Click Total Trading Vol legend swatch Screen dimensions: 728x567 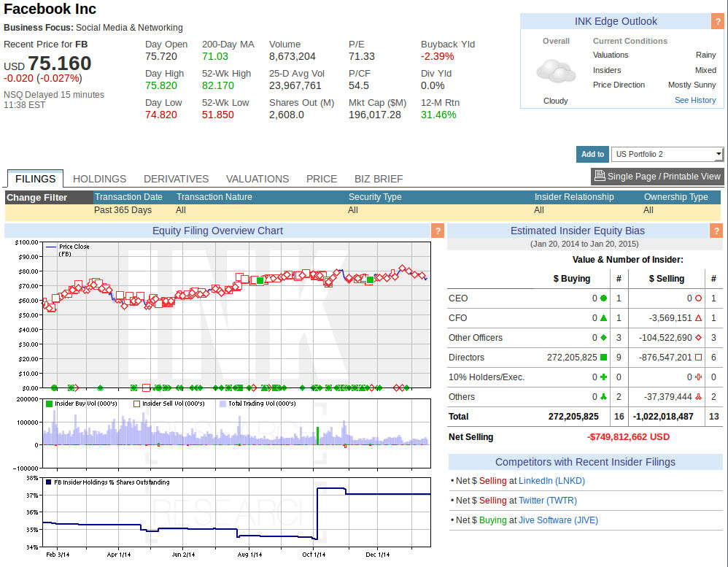(223, 404)
